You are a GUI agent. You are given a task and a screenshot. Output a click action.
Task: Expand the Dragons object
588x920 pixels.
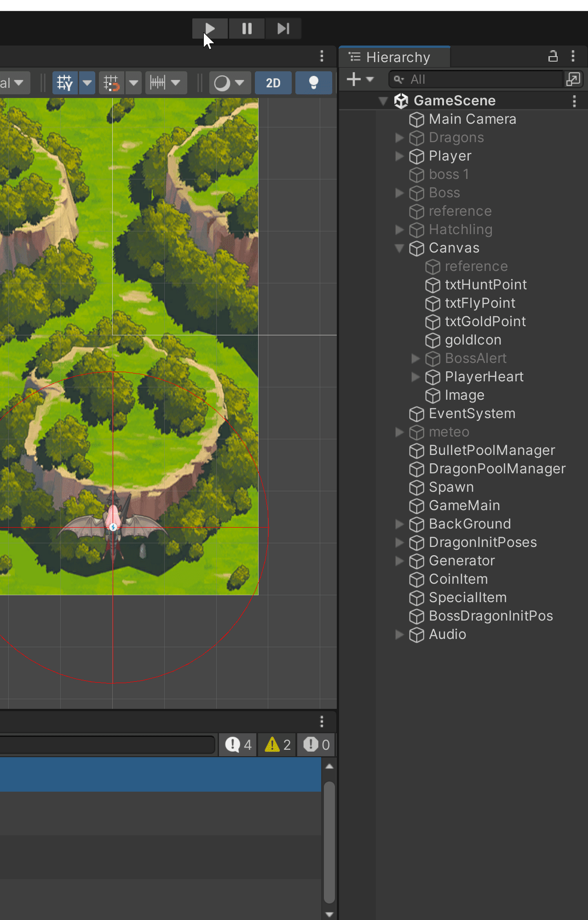pyautogui.click(x=399, y=138)
